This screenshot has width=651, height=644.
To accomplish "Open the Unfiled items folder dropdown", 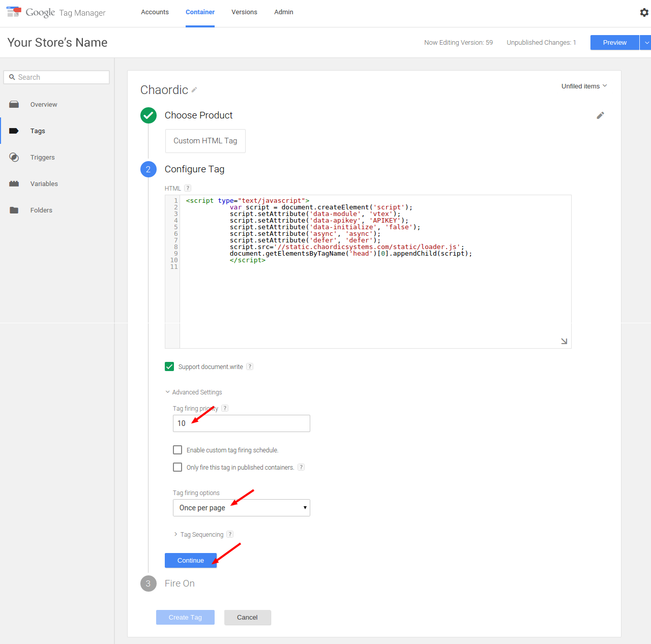I will (584, 86).
